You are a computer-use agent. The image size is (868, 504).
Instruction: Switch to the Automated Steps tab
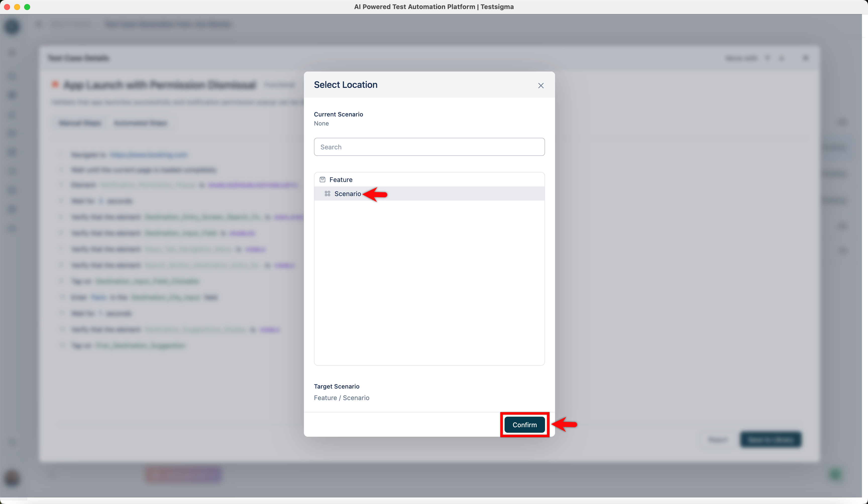(x=140, y=123)
